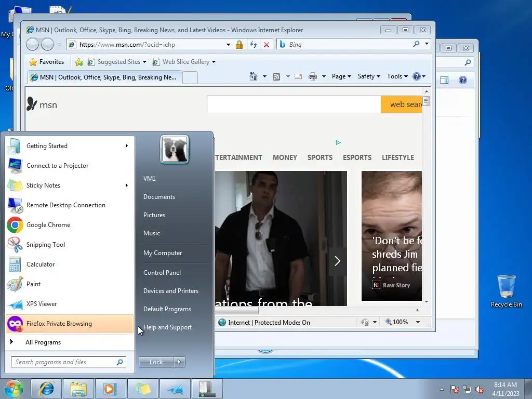Open the Recycle Bin desktop icon
Viewport: 532px width, 399px height.
[x=506, y=291]
